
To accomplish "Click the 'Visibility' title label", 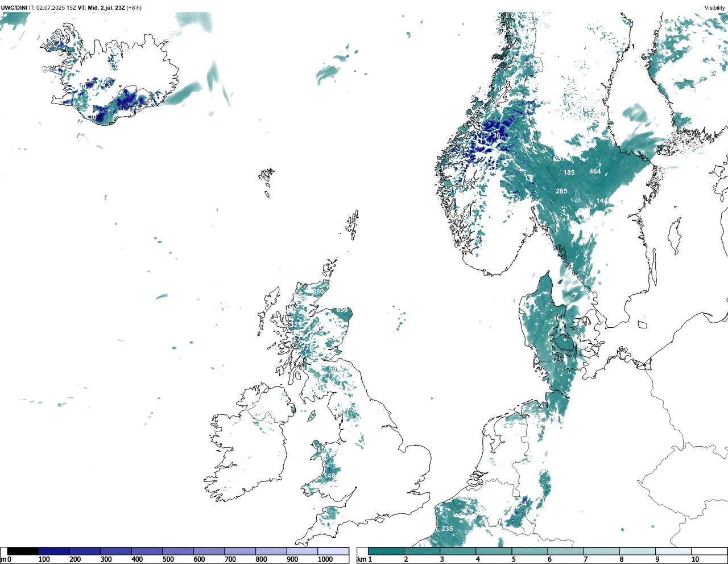I will [x=714, y=7].
